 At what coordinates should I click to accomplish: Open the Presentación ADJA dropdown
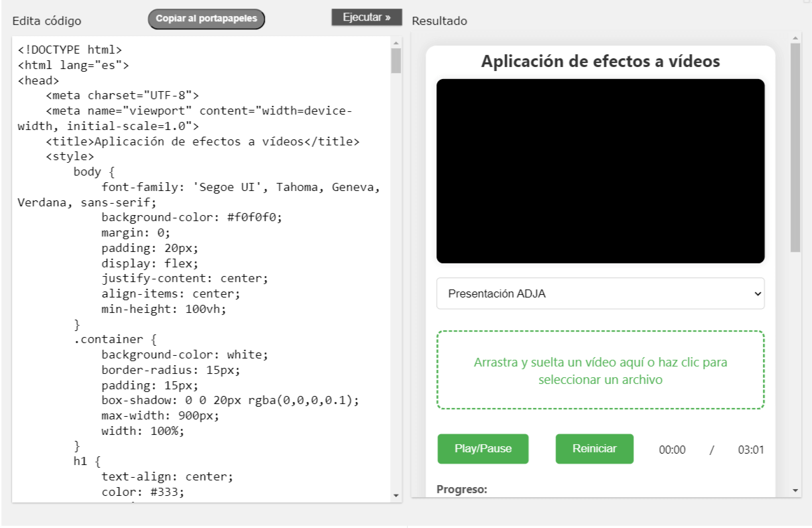click(600, 293)
